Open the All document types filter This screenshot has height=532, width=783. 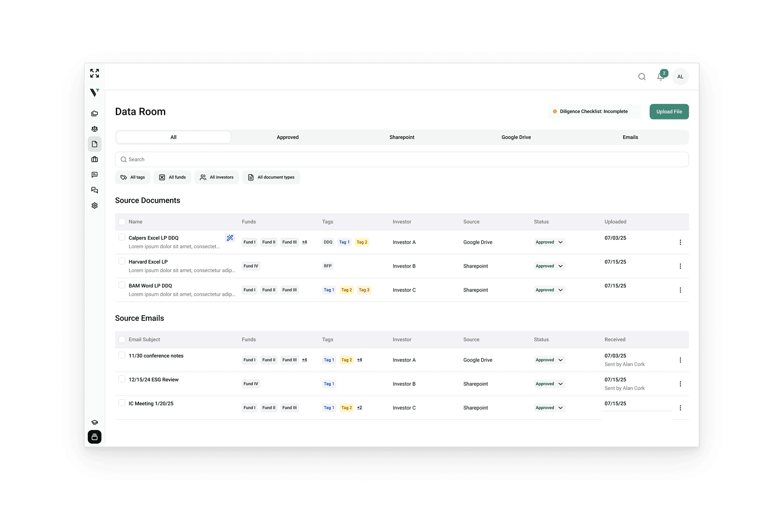coord(271,177)
